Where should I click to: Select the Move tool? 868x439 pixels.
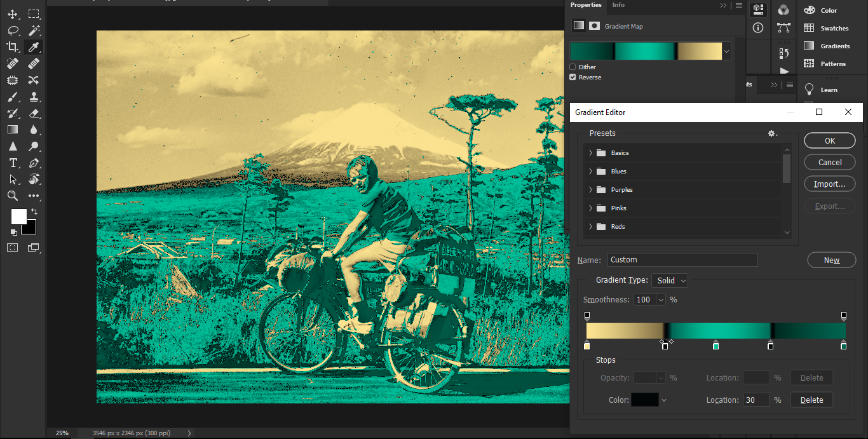click(13, 13)
